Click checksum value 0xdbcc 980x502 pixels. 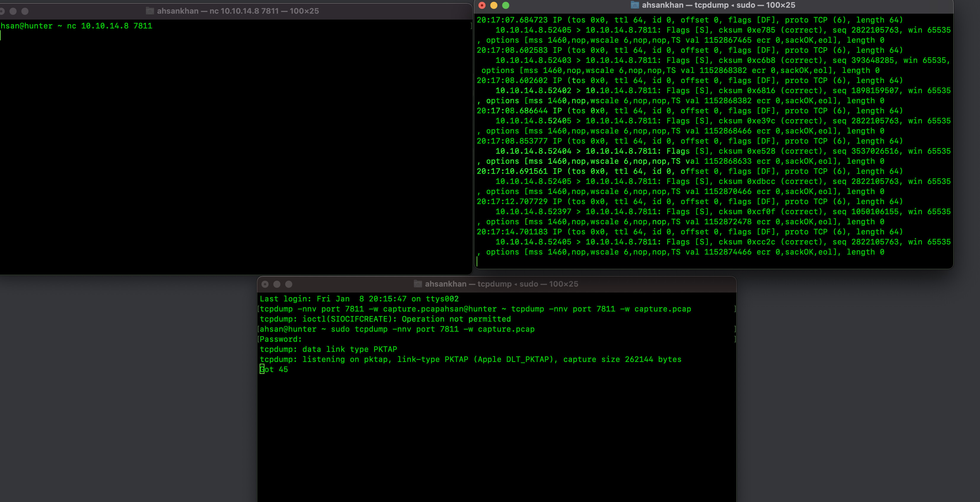pyautogui.click(x=761, y=181)
